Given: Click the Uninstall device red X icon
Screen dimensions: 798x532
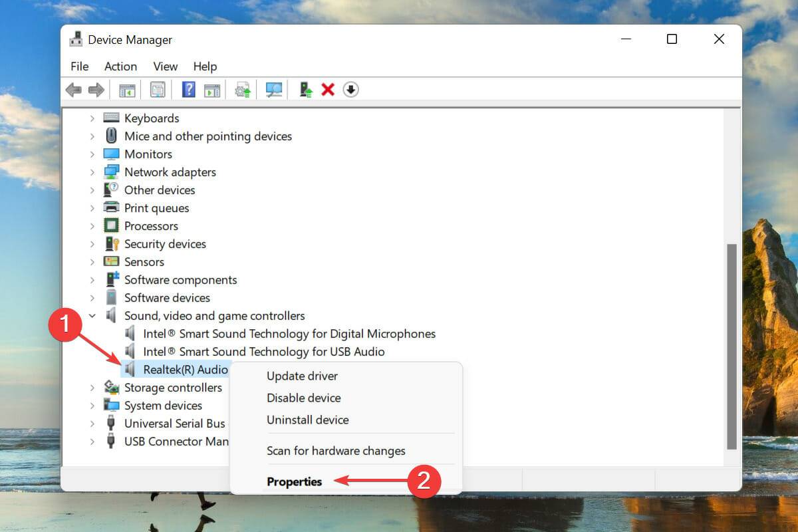Looking at the screenshot, I should (327, 89).
